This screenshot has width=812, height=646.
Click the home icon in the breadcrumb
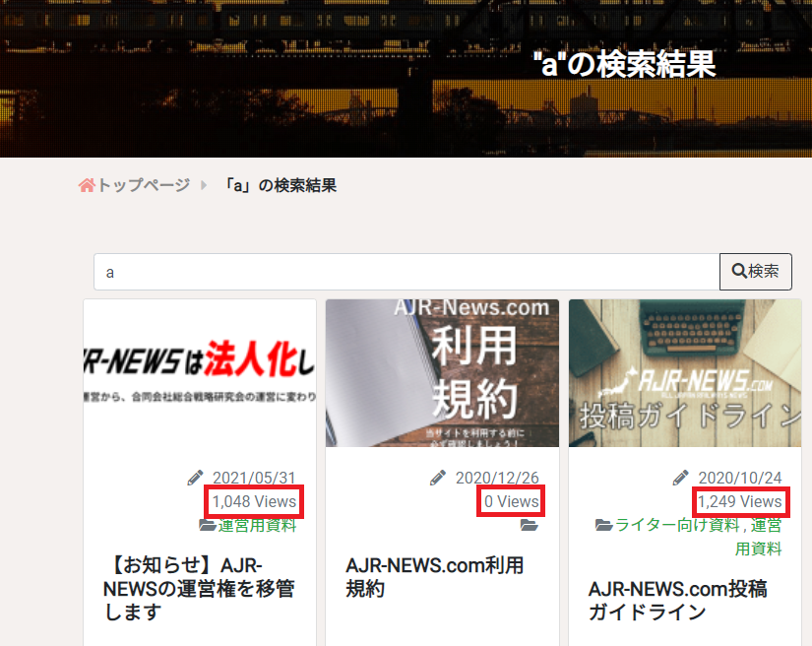pyautogui.click(x=87, y=185)
